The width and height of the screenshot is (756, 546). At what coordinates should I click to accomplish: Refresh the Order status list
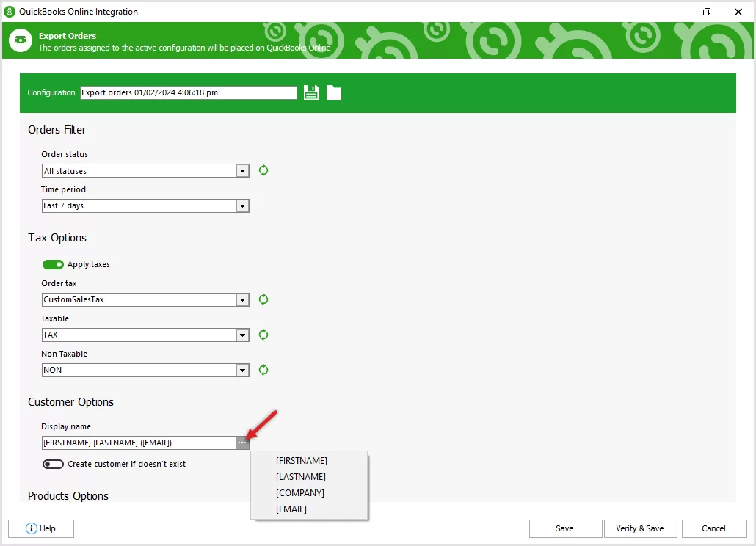coord(263,170)
